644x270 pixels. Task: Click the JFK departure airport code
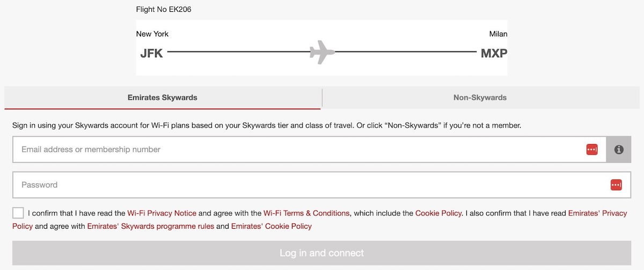[x=151, y=53]
